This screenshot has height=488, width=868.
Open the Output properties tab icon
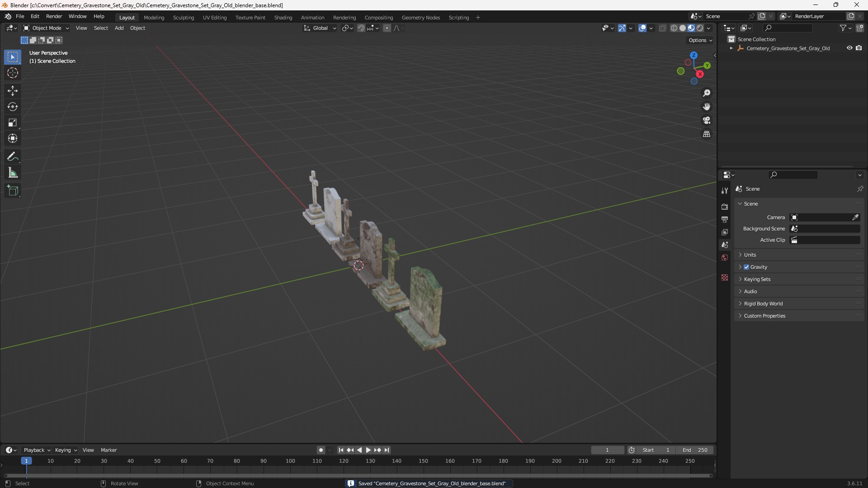[725, 219]
